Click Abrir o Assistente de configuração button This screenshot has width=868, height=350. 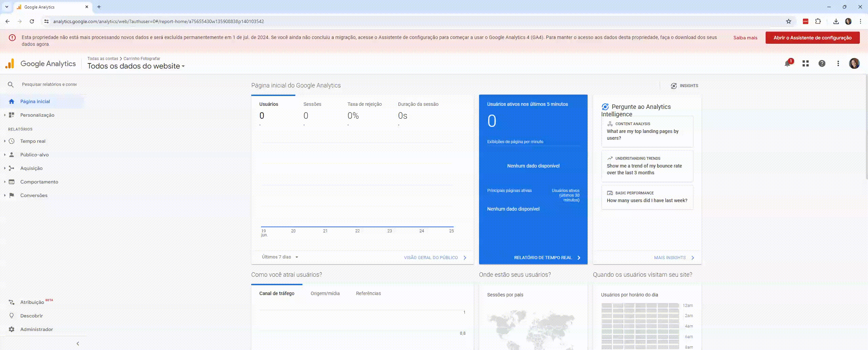[x=812, y=38]
